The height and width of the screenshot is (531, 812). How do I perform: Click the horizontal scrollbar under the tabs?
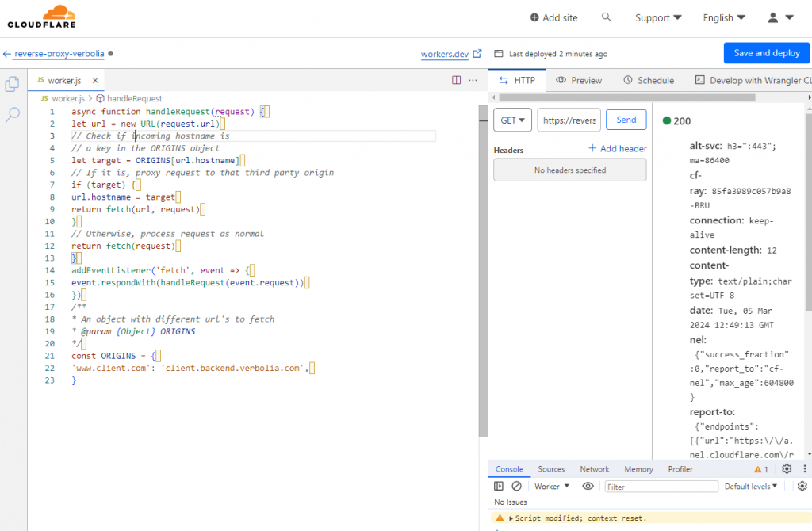(x=627, y=97)
